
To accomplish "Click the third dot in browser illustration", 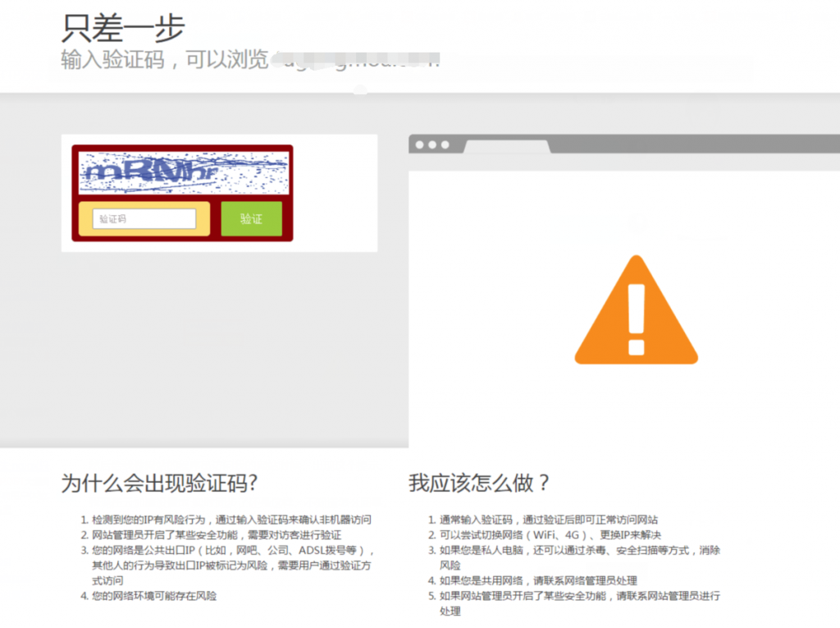I will point(445,145).
